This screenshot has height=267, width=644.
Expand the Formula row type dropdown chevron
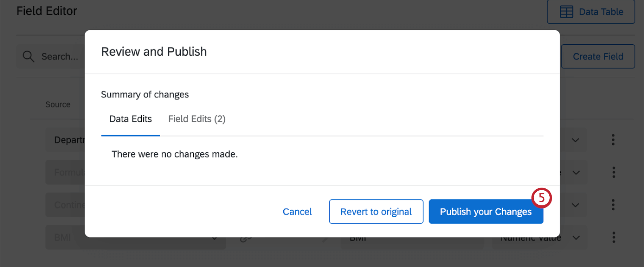point(576,173)
